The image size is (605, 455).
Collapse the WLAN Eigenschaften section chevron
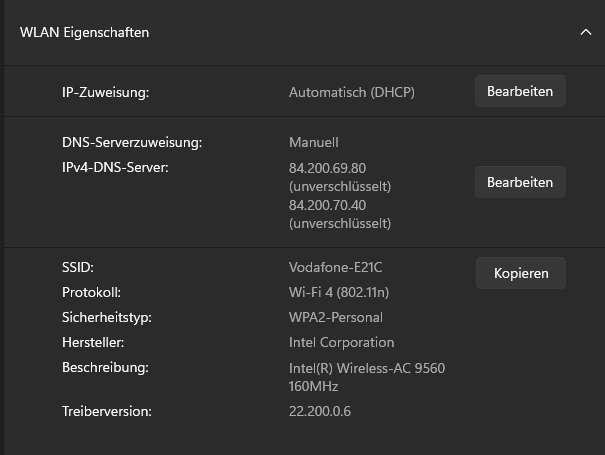point(586,32)
